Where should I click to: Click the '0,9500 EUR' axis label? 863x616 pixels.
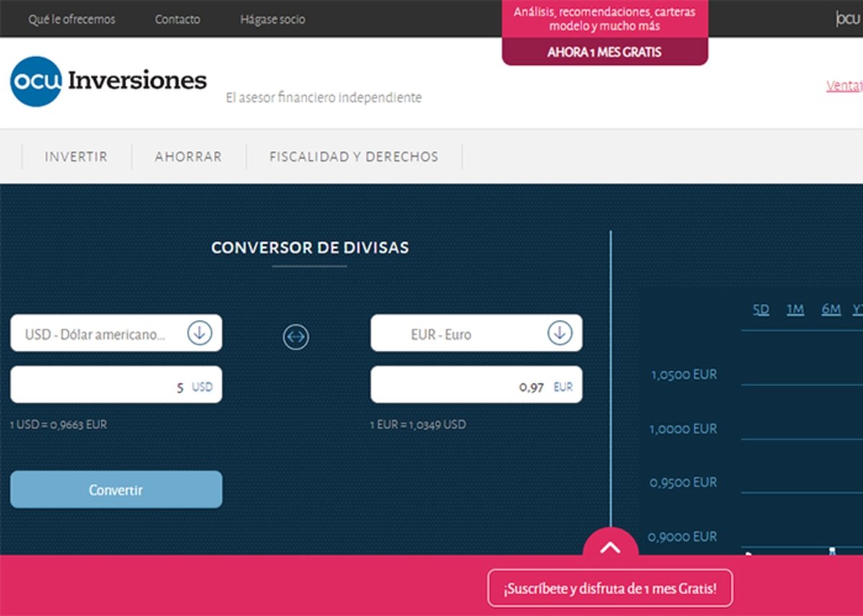683,482
